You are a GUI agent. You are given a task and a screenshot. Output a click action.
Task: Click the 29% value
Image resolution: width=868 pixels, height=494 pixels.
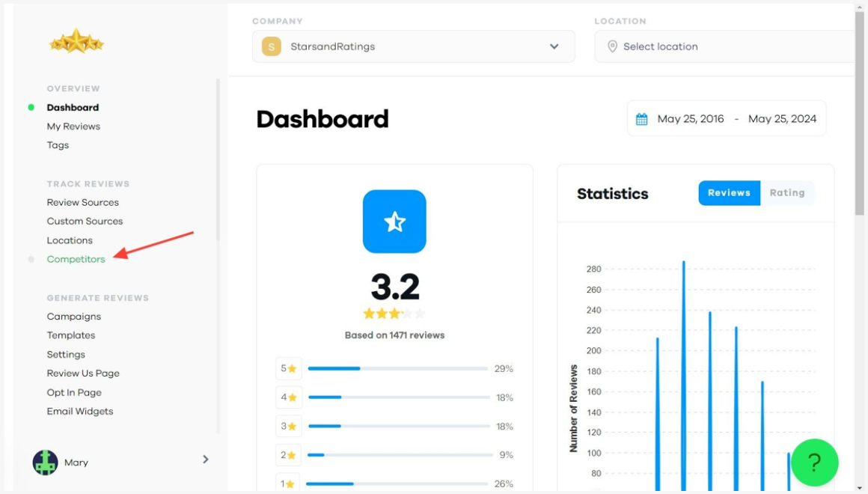coord(504,368)
